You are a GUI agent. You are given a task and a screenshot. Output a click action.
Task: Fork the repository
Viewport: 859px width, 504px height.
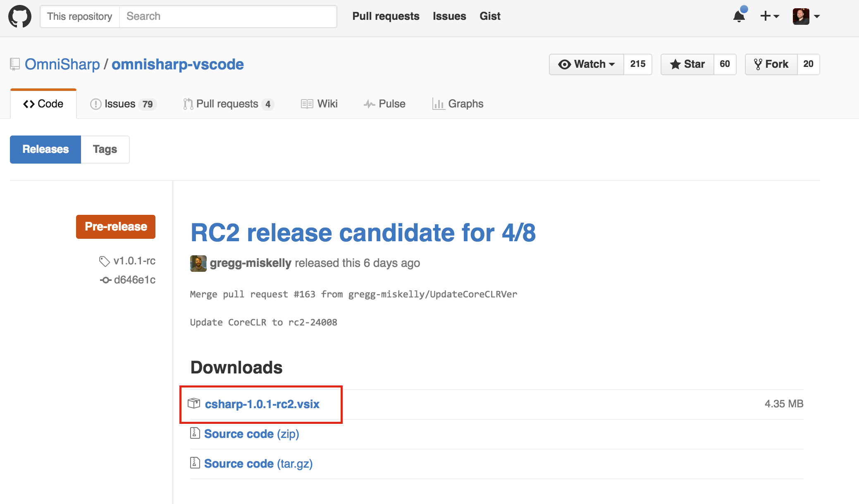tap(771, 64)
